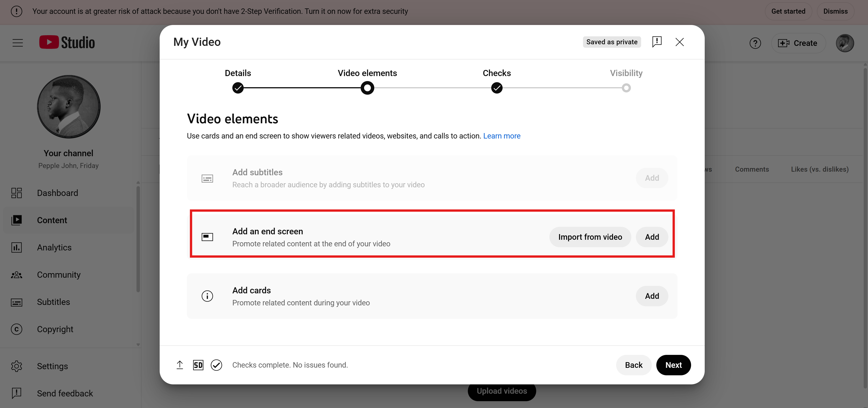The width and height of the screenshot is (868, 408).
Task: Click the Analytics sidebar icon
Action: tap(17, 247)
